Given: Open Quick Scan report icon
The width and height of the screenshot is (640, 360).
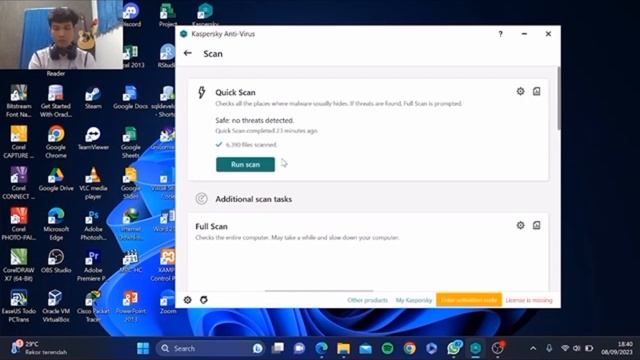Looking at the screenshot, I should 536,91.
